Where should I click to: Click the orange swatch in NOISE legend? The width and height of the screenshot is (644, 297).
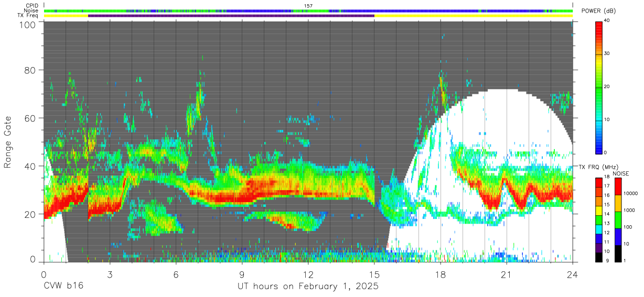pos(618,203)
